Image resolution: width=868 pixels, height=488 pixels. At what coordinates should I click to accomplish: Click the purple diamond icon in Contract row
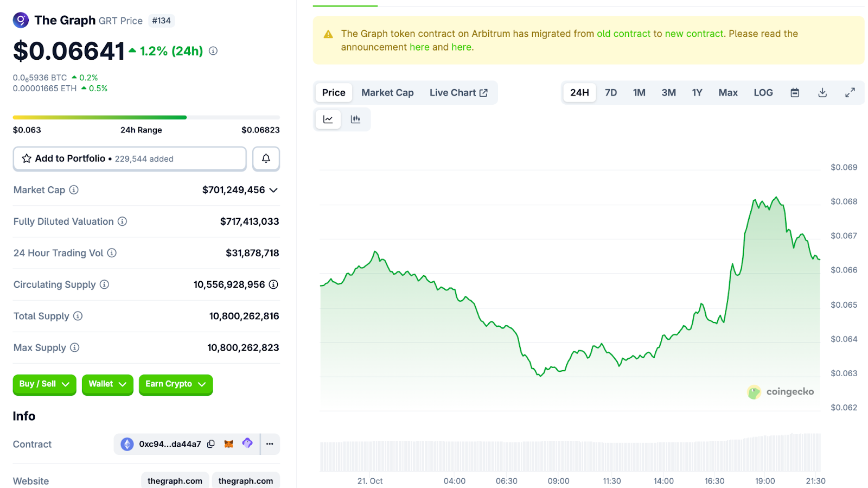click(247, 443)
